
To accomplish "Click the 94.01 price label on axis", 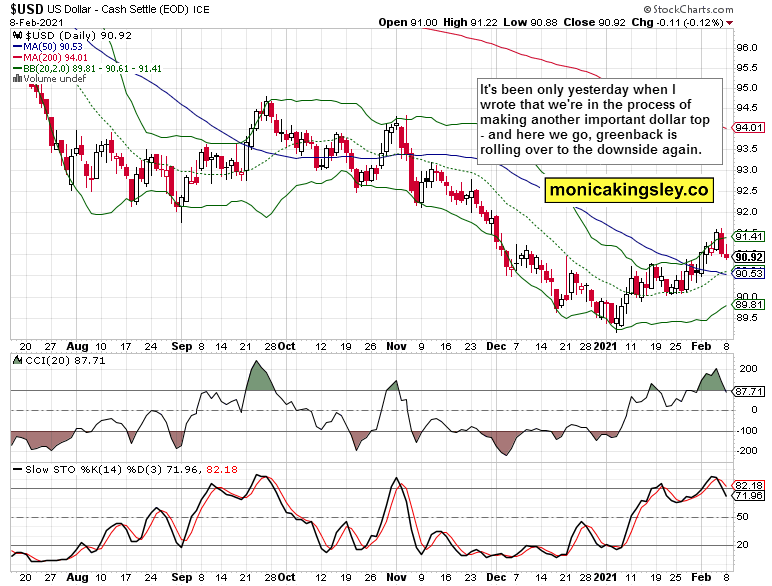I will click(748, 128).
